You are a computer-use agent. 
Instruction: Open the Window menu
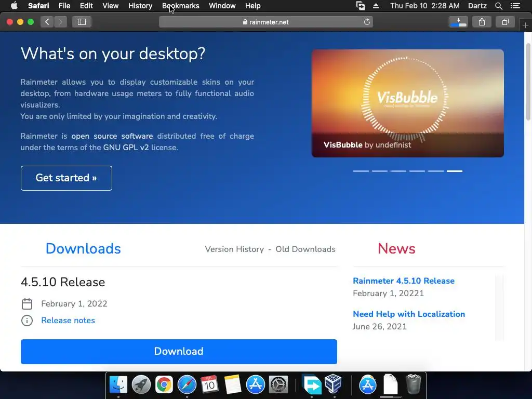click(x=222, y=6)
